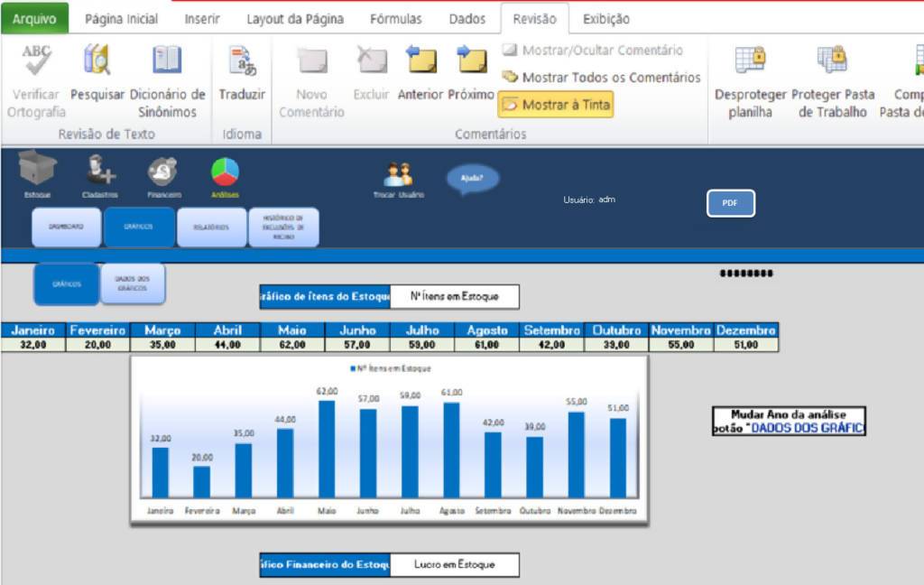Click the Análises pie chart icon
The image size is (924, 585).
click(x=225, y=171)
